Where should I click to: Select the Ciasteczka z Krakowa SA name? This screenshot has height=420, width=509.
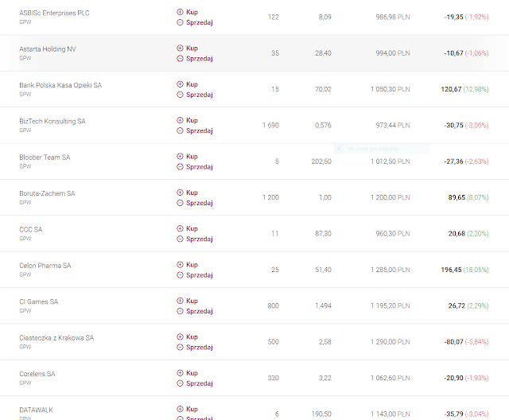[56, 338]
